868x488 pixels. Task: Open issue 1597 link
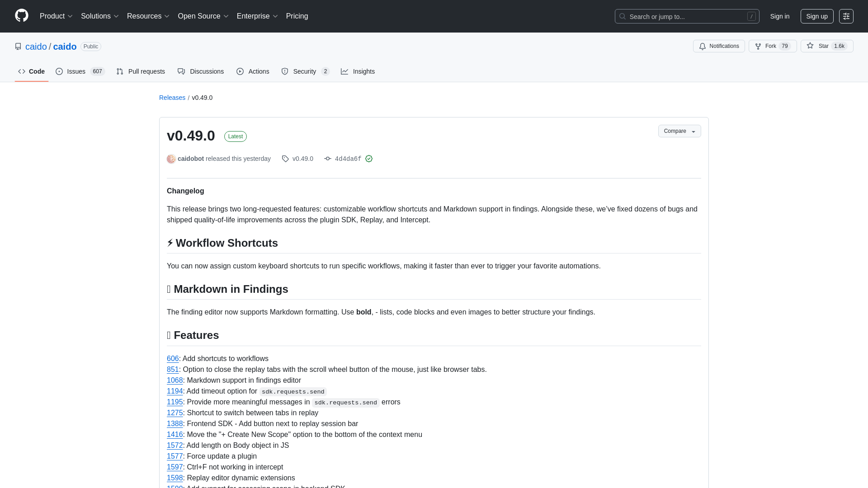click(x=175, y=467)
